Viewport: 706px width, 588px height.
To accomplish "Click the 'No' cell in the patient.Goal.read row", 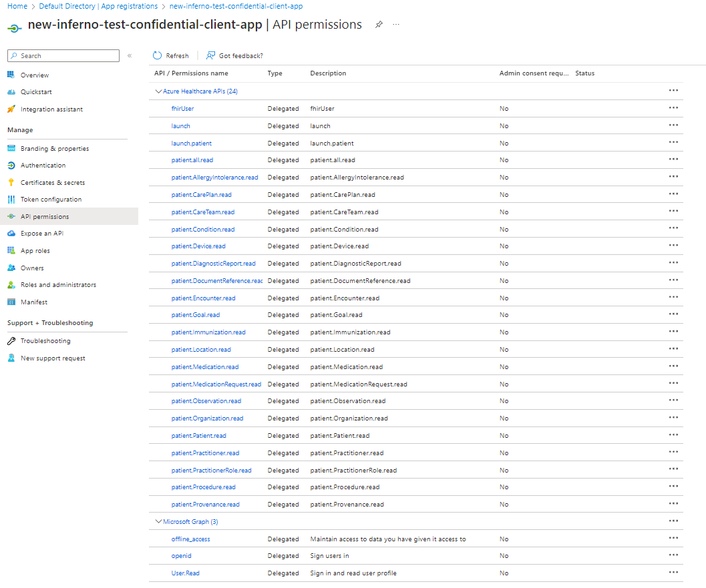I will (504, 316).
